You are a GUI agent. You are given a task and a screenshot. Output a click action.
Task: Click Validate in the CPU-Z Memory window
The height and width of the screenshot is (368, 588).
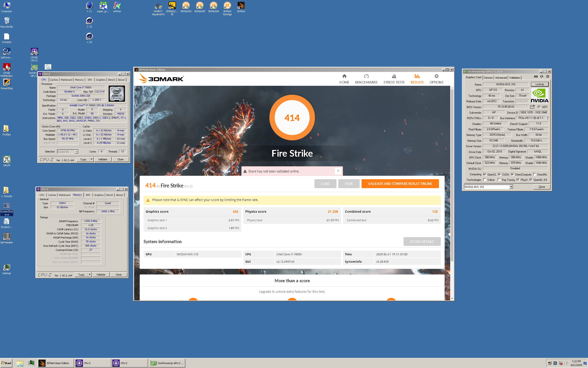click(x=101, y=275)
